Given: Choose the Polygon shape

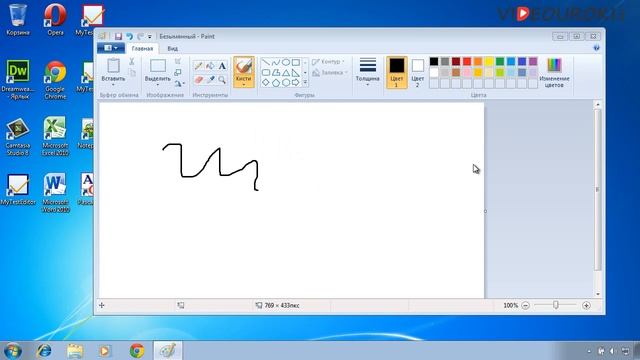Looking at the screenshot, I should (276, 73).
